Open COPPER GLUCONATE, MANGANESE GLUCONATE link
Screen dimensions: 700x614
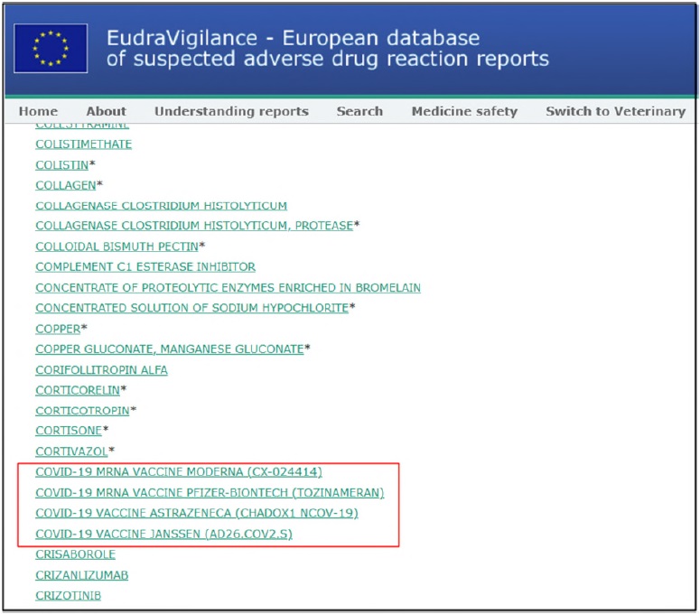click(170, 349)
